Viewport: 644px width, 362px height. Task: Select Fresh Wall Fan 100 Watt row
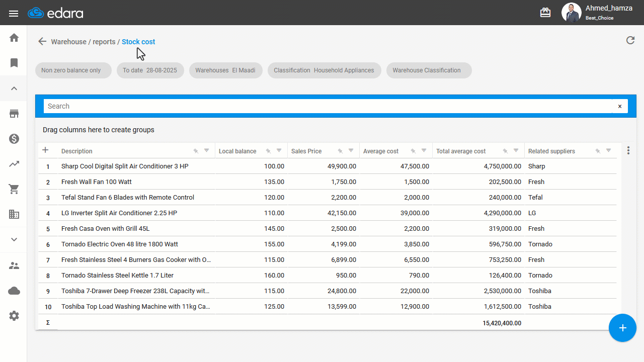327,182
